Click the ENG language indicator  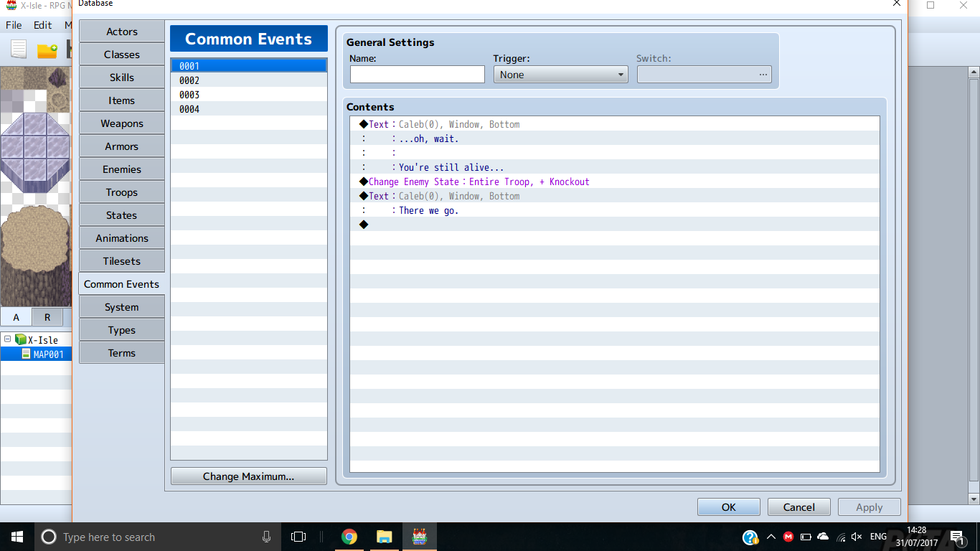(878, 537)
